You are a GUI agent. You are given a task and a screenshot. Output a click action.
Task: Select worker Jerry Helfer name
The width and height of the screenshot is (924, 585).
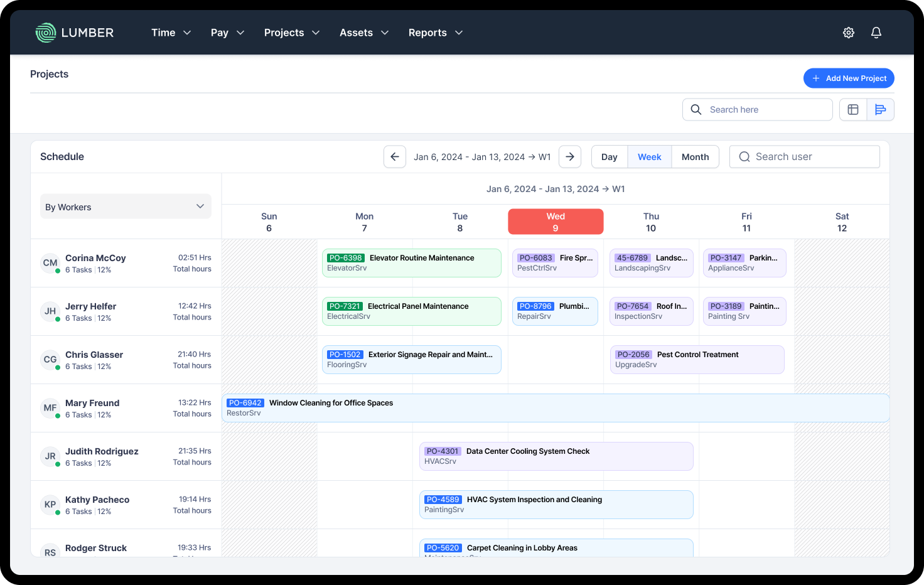coord(91,306)
